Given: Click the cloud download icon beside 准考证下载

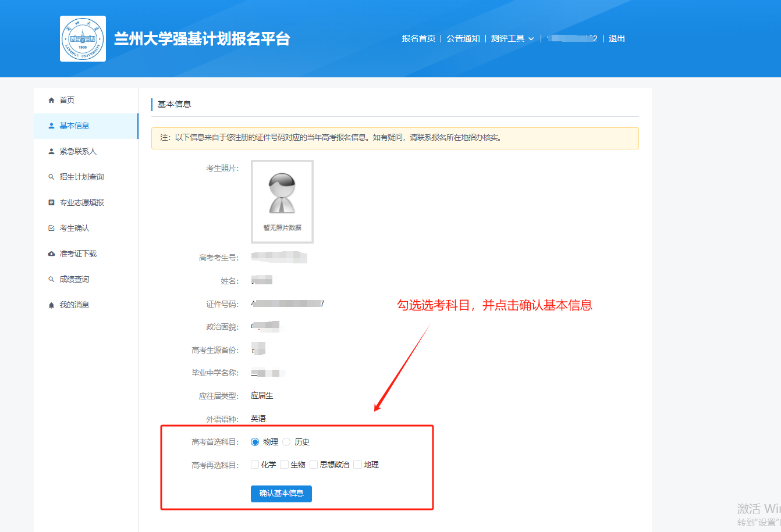Looking at the screenshot, I should click(51, 254).
